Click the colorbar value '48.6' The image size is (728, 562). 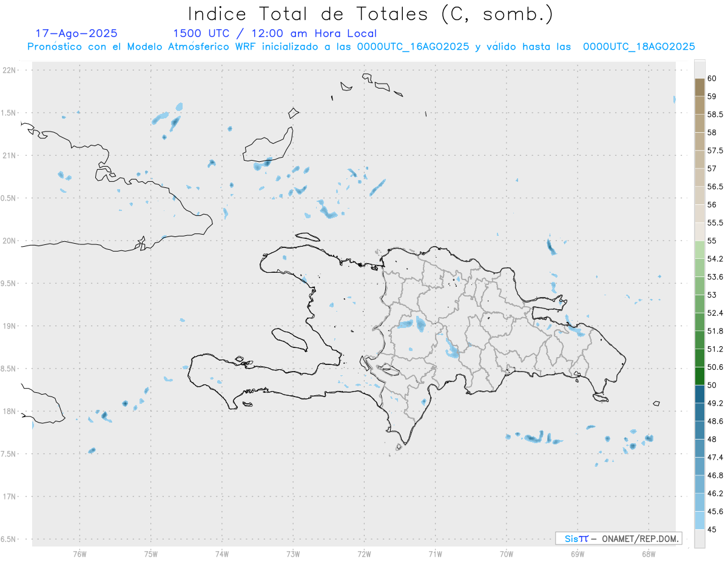(715, 421)
